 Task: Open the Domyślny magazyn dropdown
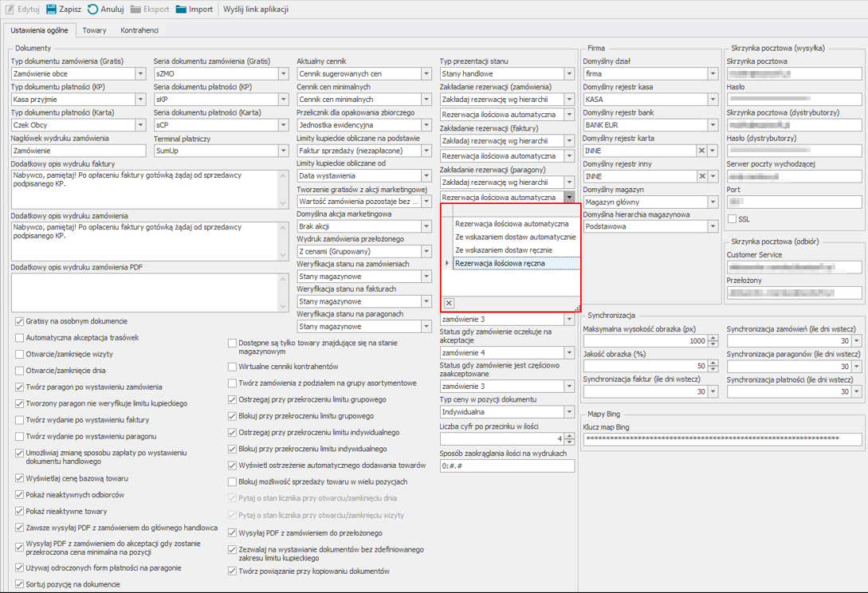point(713,202)
